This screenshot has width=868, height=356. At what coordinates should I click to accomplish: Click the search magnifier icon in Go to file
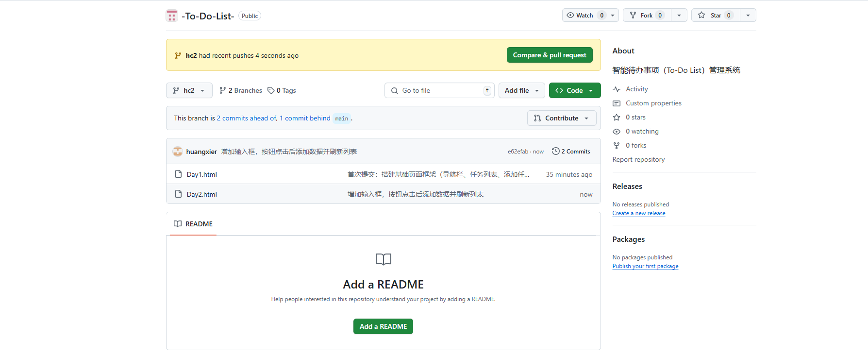point(395,90)
